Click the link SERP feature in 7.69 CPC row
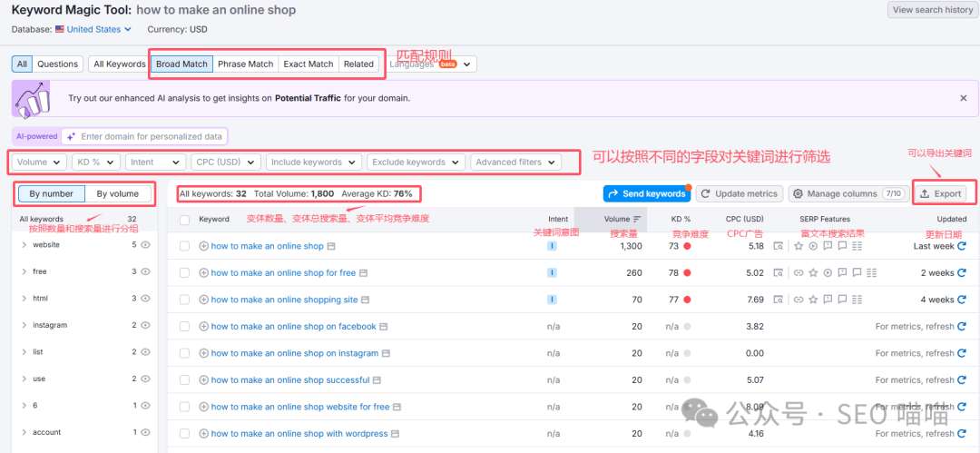This screenshot has height=453, width=980. click(799, 300)
